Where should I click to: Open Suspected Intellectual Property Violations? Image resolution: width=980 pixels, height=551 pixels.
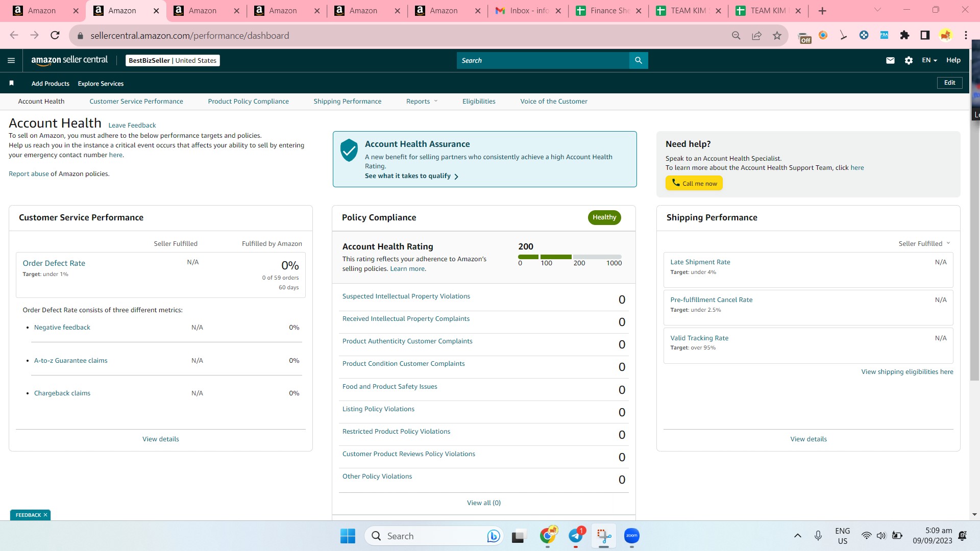(406, 296)
